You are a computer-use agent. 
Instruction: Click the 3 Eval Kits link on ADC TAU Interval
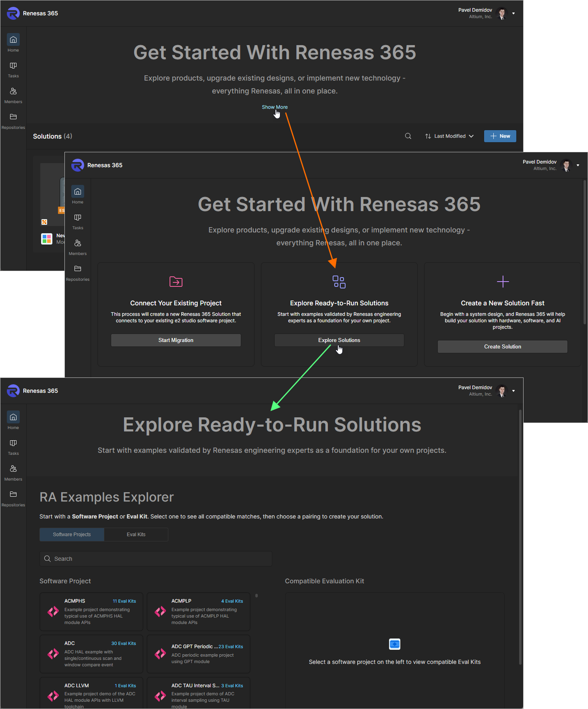(x=232, y=686)
